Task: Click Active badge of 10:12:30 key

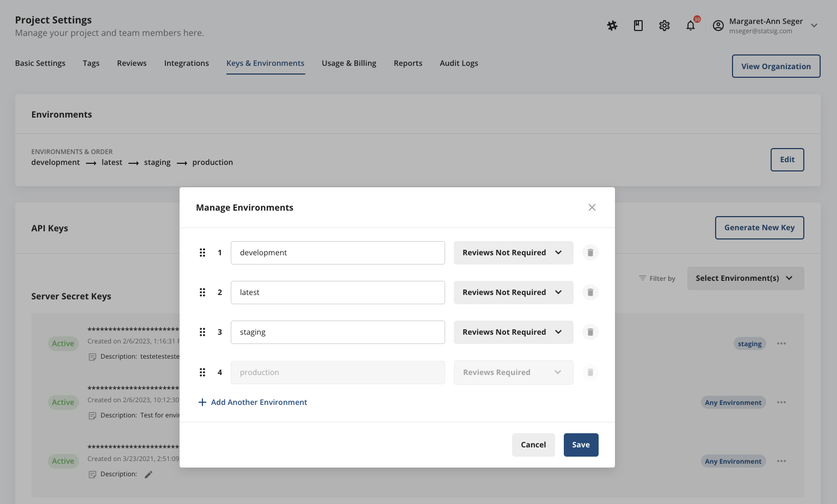Action: pos(63,402)
